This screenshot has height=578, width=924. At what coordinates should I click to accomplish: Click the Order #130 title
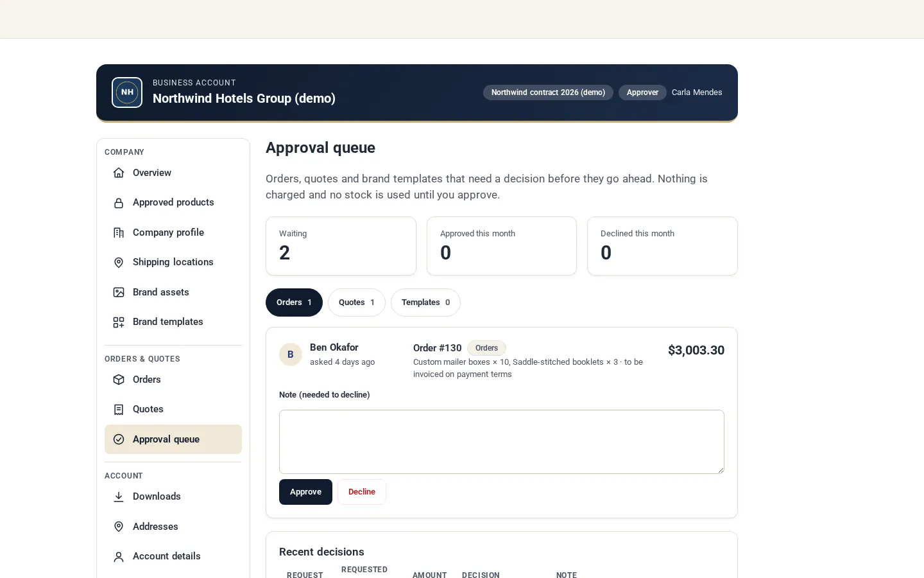[438, 348]
